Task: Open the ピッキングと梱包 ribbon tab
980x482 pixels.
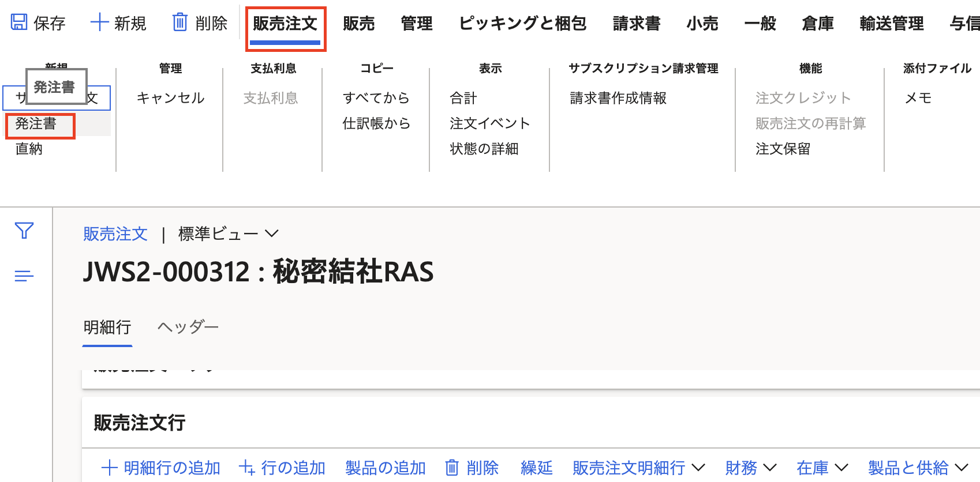Action: [523, 24]
